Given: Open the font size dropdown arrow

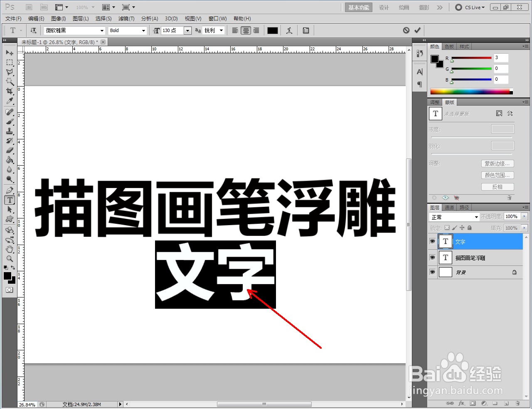Looking at the screenshot, I should pos(187,30).
